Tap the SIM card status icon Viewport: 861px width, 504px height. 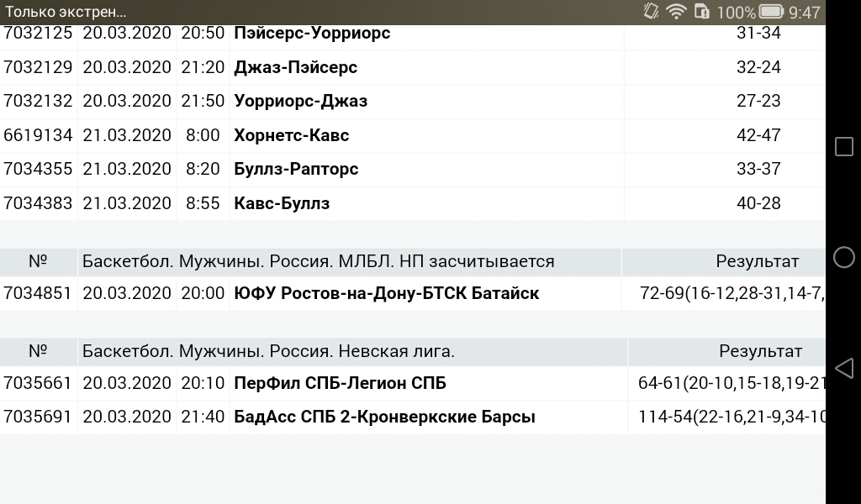tap(702, 12)
